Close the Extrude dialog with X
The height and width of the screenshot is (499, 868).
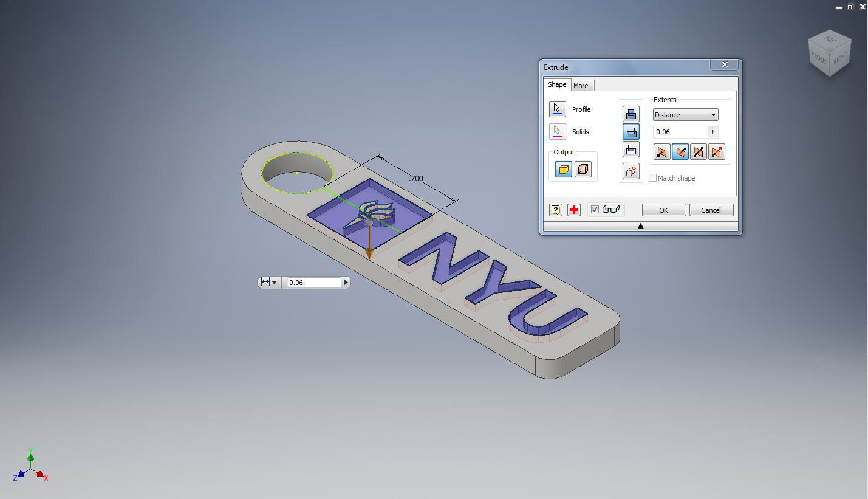coord(725,64)
